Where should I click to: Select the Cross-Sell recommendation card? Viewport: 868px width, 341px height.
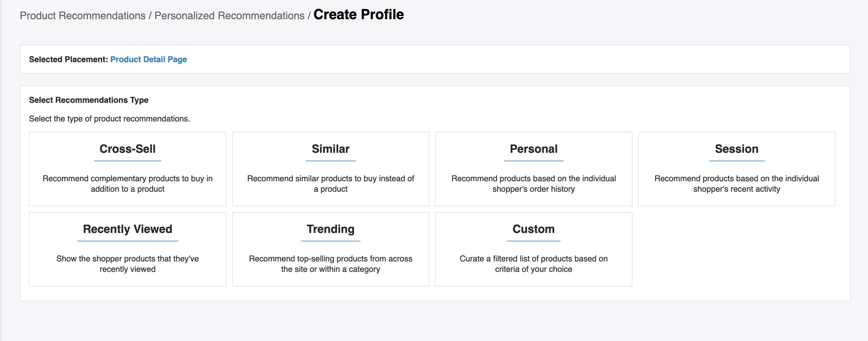click(x=127, y=169)
